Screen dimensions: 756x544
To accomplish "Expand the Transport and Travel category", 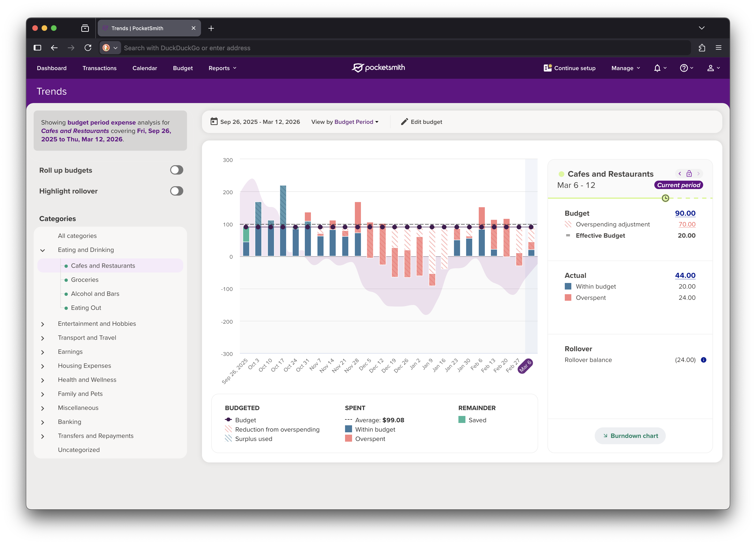I will coord(43,338).
